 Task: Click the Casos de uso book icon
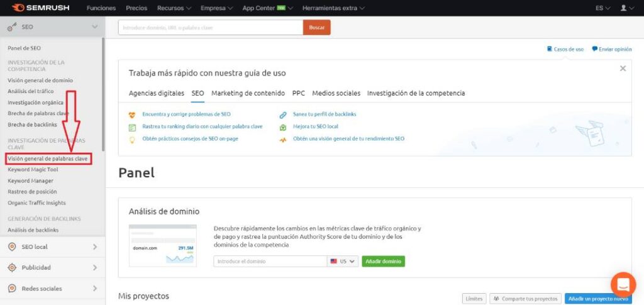point(550,49)
